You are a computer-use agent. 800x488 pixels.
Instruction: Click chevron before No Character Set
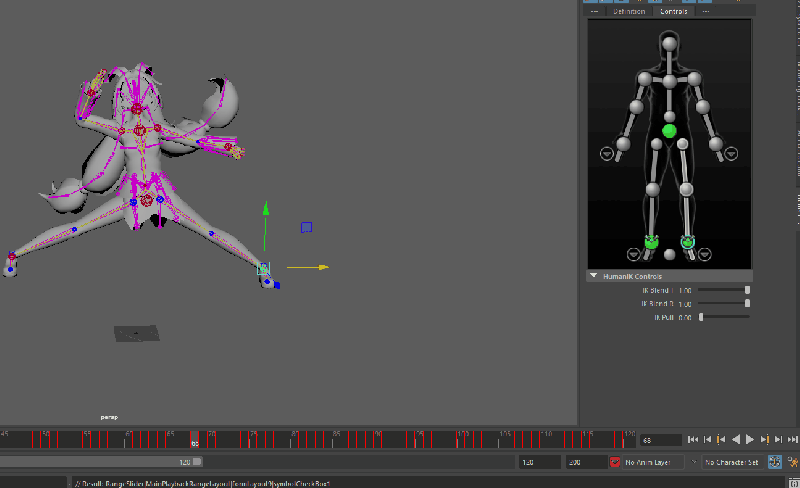693,462
